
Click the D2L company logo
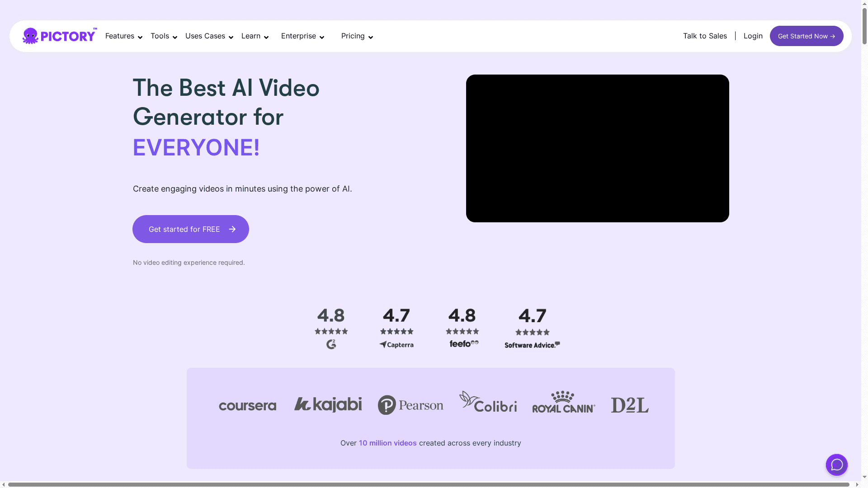[x=629, y=404]
